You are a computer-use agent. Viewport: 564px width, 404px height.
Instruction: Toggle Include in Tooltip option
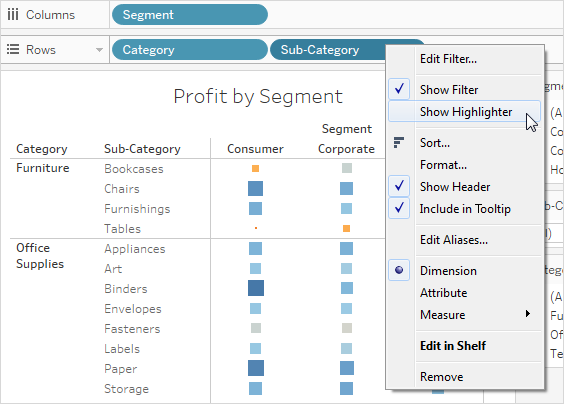(x=465, y=208)
